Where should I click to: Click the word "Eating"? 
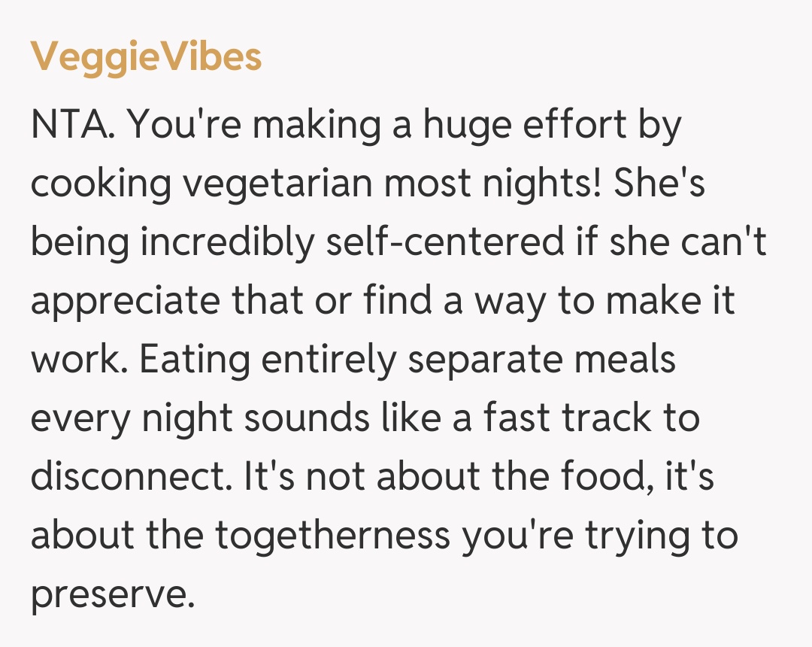tap(195, 360)
